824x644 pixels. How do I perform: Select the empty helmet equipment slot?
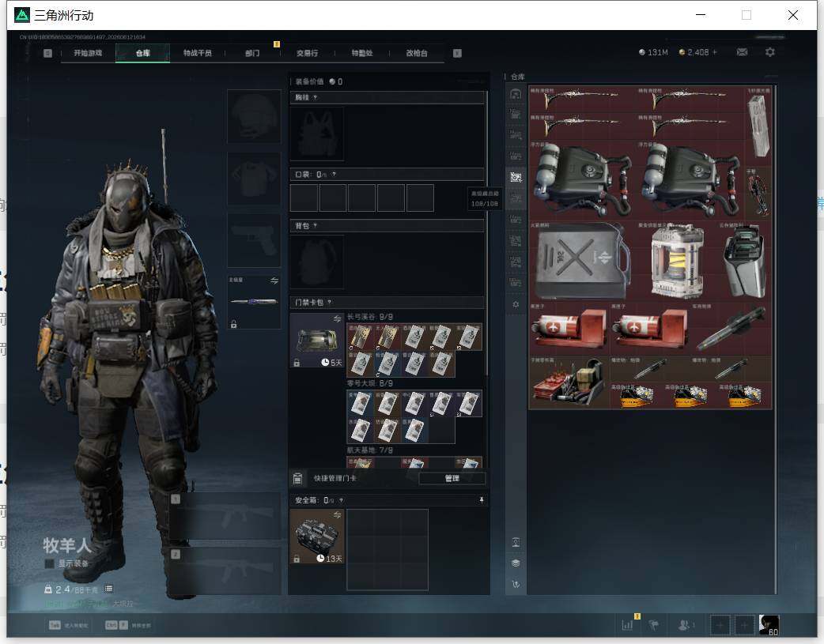coord(254,117)
